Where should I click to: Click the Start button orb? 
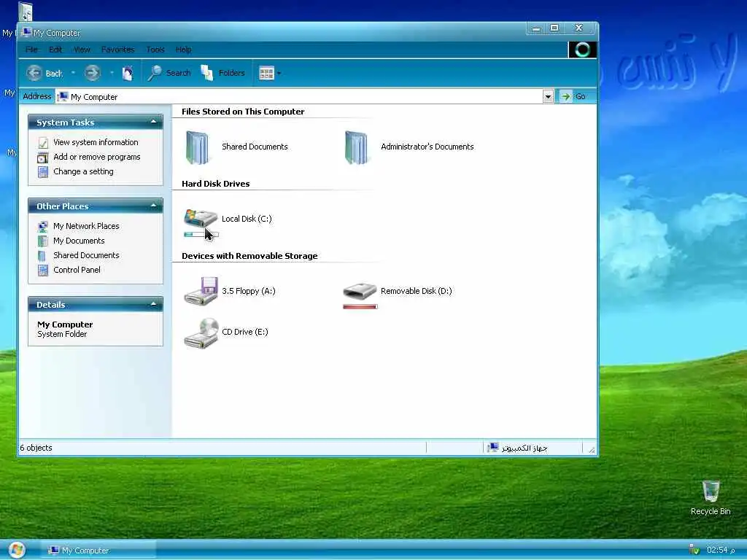pyautogui.click(x=16, y=550)
